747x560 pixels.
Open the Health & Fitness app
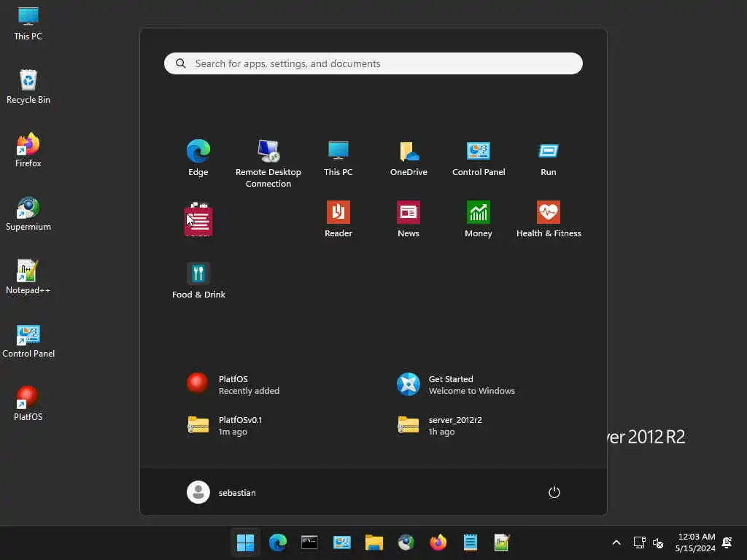(549, 219)
